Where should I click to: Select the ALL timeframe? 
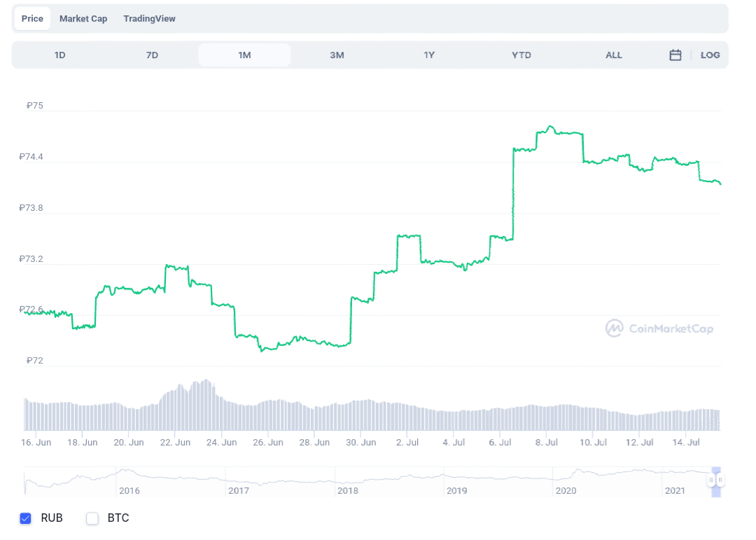click(613, 55)
